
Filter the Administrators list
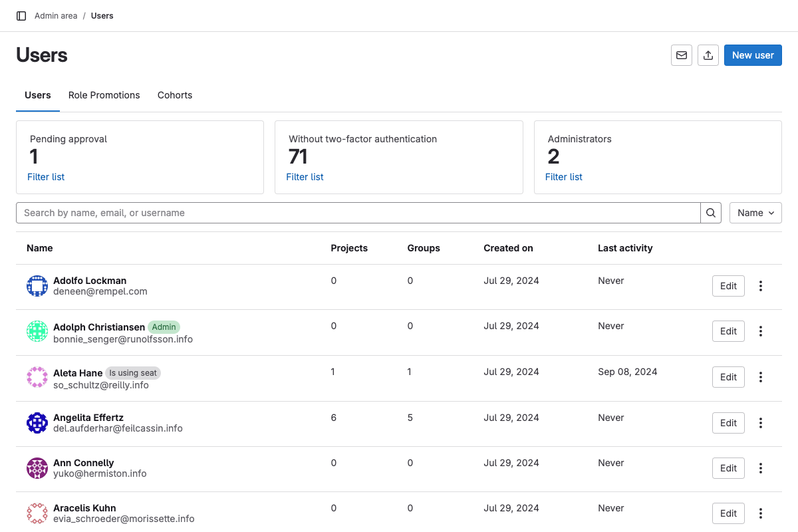563,177
